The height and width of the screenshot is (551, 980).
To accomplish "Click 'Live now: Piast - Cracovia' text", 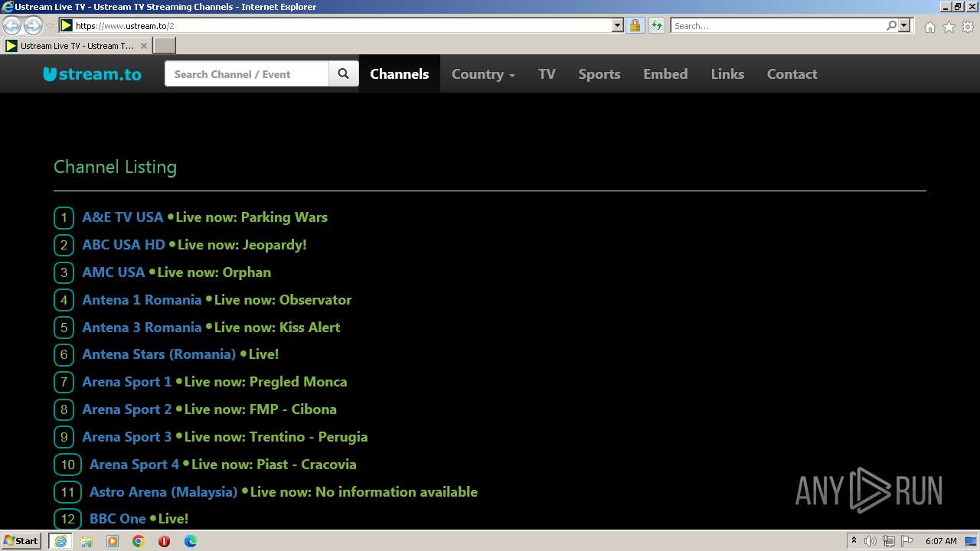I will [x=273, y=465].
